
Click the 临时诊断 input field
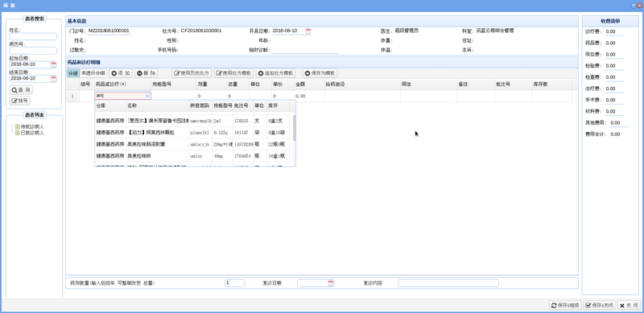click(304, 50)
